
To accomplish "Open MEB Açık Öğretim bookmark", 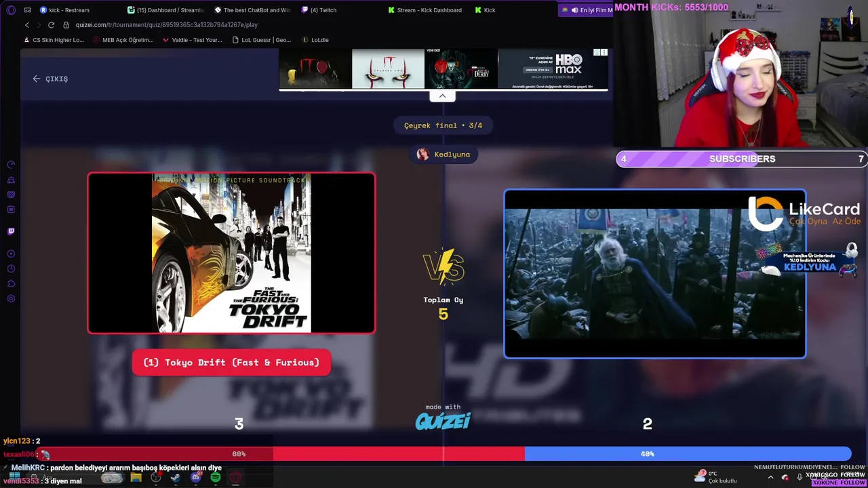I will (x=123, y=40).
